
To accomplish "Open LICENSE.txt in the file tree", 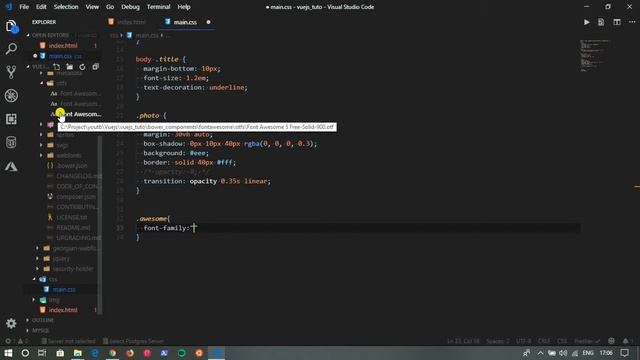I will 71,217.
